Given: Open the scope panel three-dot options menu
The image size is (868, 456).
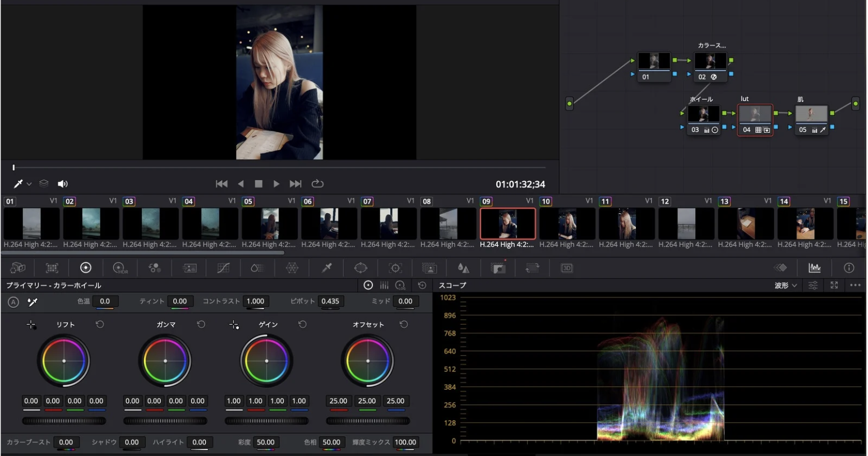Looking at the screenshot, I should 855,285.
